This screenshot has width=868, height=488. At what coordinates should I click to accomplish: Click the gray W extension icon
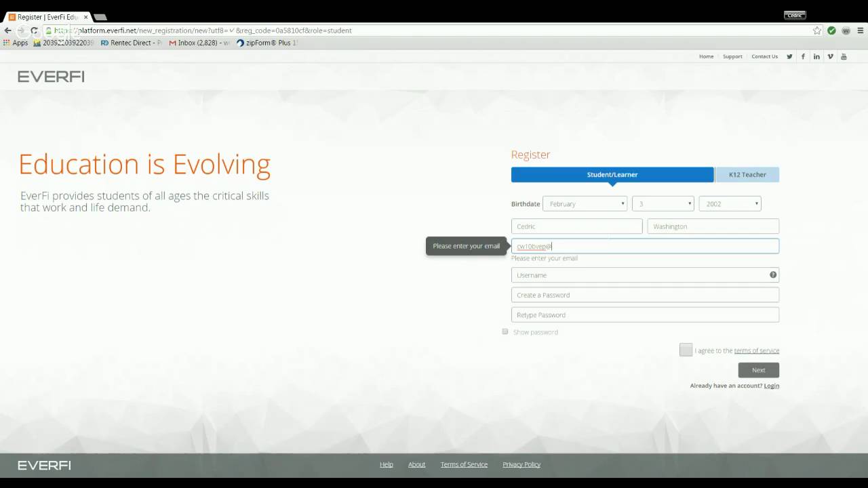tap(846, 30)
